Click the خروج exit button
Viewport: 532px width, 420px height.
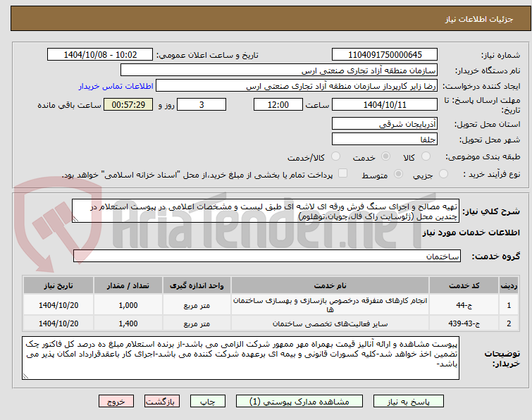[116, 402]
